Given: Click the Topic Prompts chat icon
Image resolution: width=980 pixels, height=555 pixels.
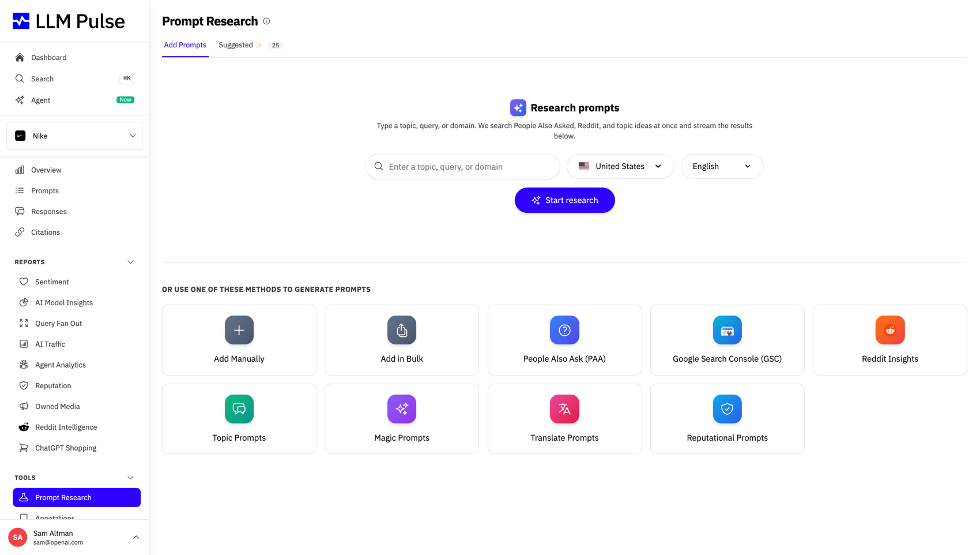Looking at the screenshot, I should (239, 409).
